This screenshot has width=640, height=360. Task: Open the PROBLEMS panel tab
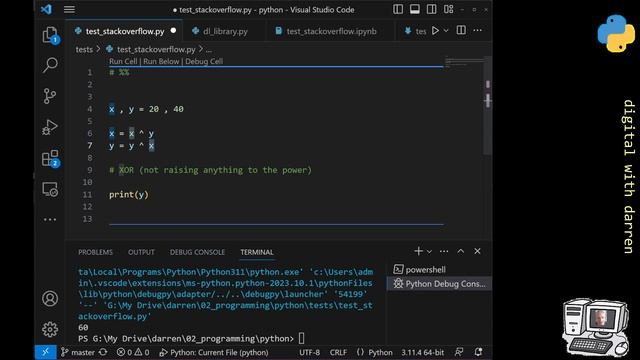click(95, 252)
